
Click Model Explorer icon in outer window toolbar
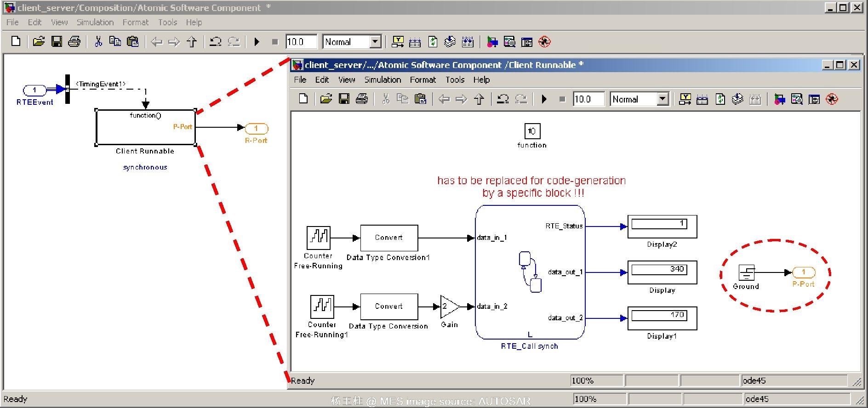click(509, 42)
